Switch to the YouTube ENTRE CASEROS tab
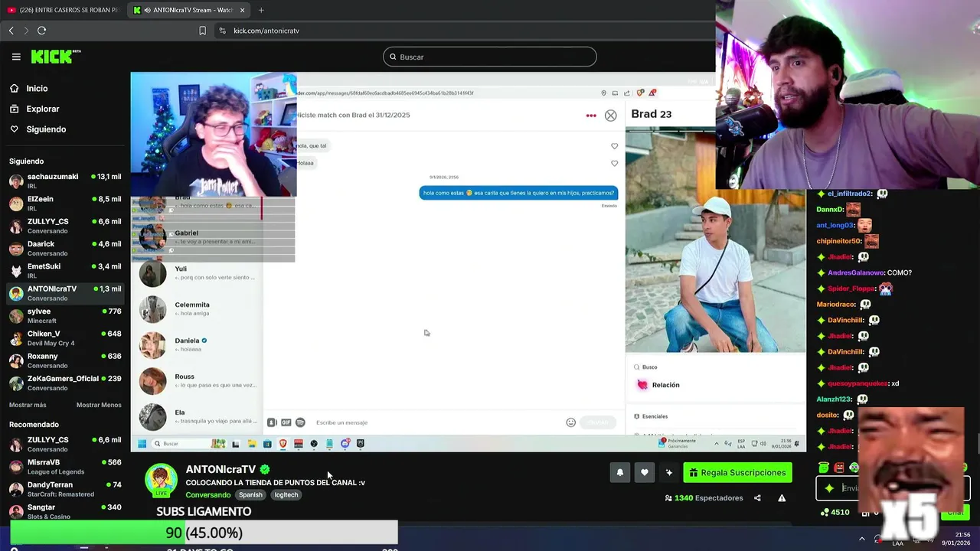Image resolution: width=980 pixels, height=551 pixels. tap(63, 10)
